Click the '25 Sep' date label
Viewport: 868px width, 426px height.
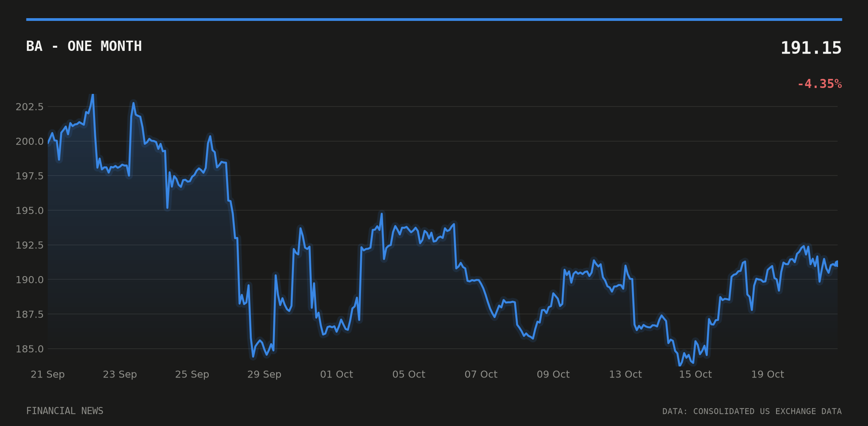pyautogui.click(x=192, y=374)
